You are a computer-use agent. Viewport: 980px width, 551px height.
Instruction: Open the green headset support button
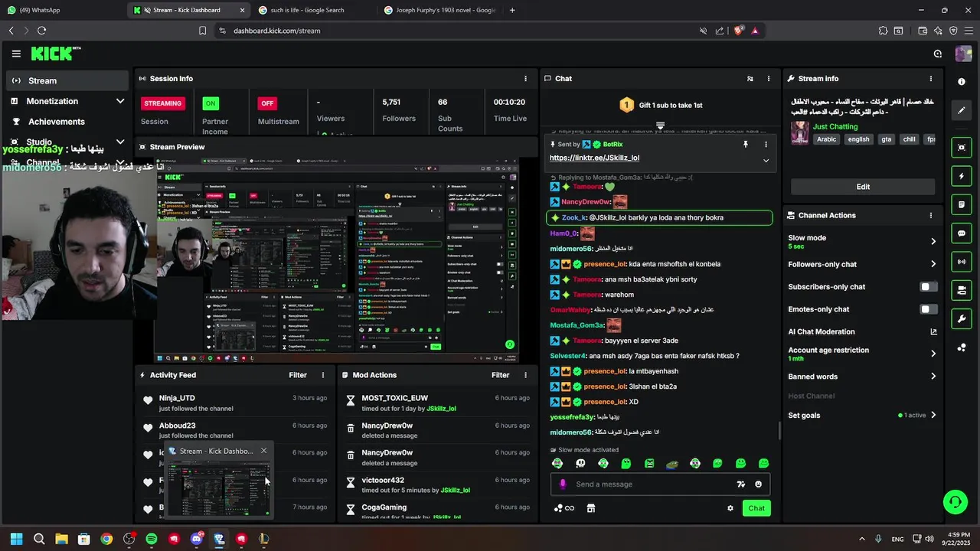[x=955, y=502]
